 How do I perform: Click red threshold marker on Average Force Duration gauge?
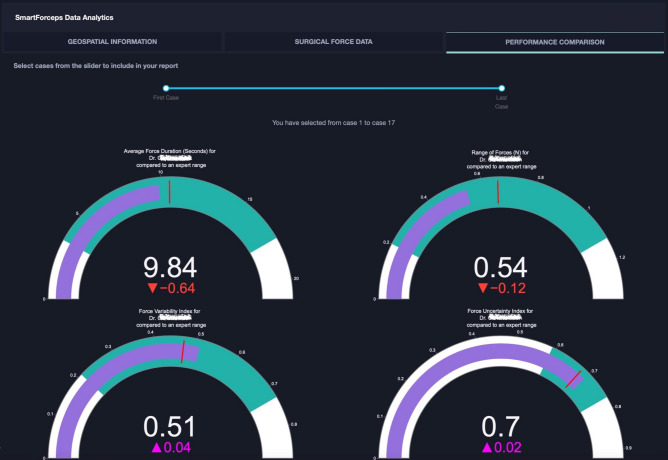click(x=170, y=191)
